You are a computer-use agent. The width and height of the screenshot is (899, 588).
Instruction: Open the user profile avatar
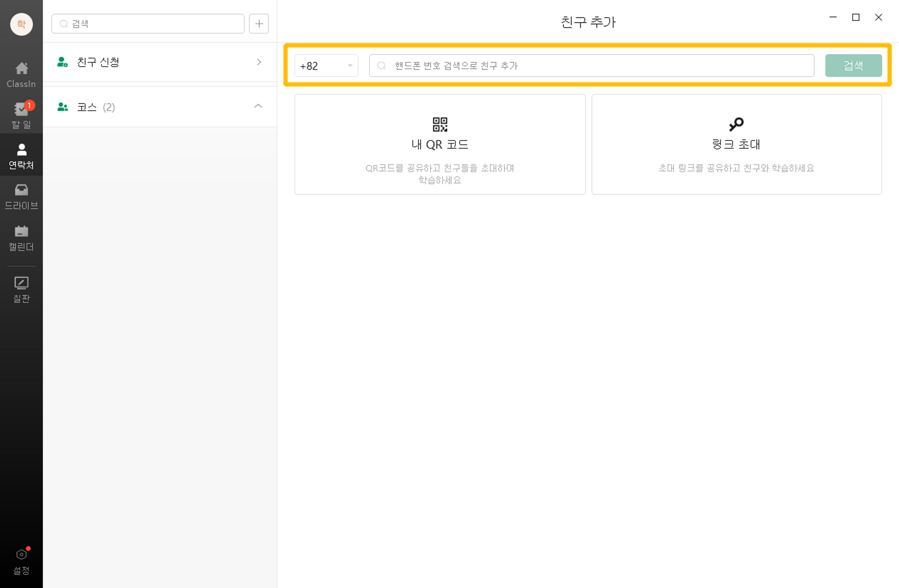click(21, 24)
